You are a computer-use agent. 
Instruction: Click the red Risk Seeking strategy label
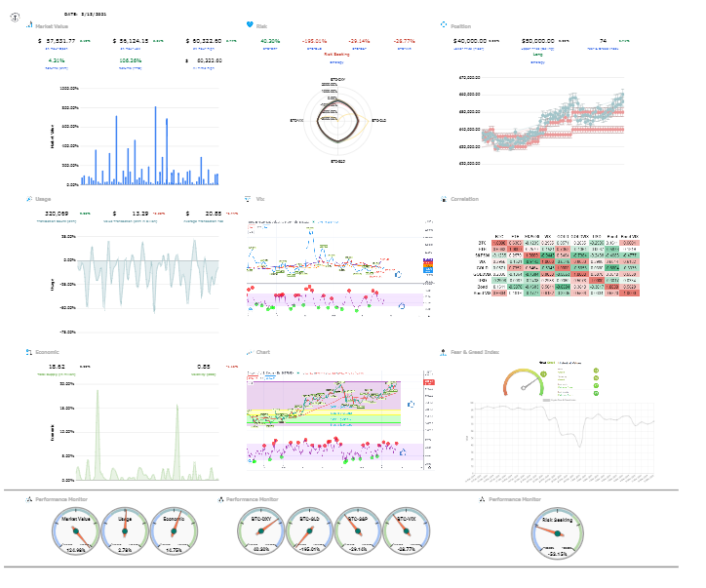(x=336, y=54)
